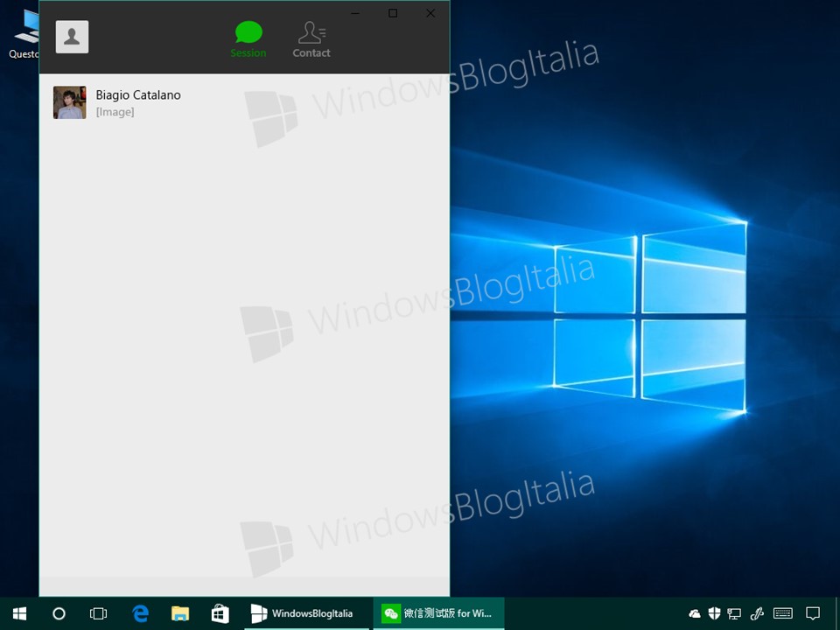This screenshot has width=840, height=630.
Task: Open Cortana search circle
Action: 59,613
